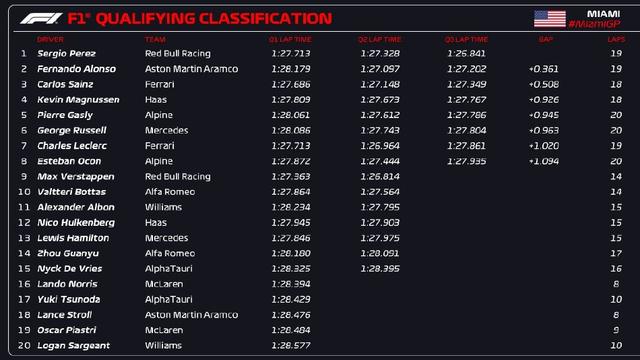Click the Aston Martin Aramco team for Stroll
The image size is (640, 360).
pos(191,315)
